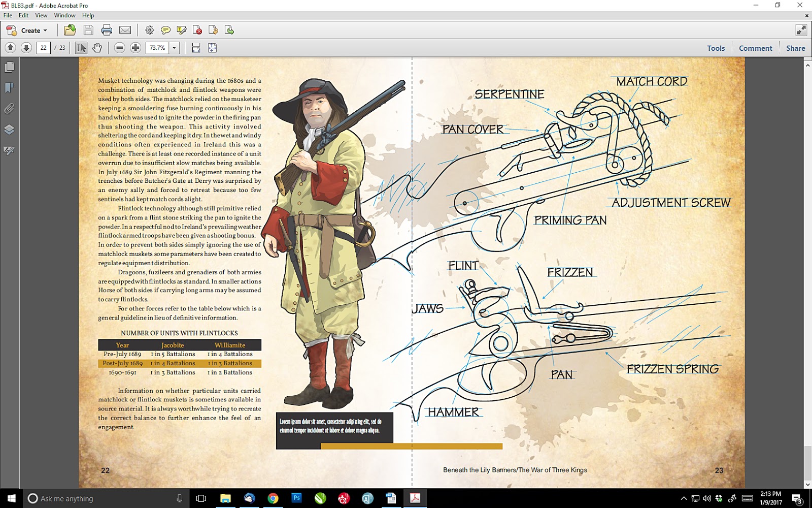Image resolution: width=812 pixels, height=508 pixels.
Task: Open File Explorer from the taskbar
Action: coord(225,498)
